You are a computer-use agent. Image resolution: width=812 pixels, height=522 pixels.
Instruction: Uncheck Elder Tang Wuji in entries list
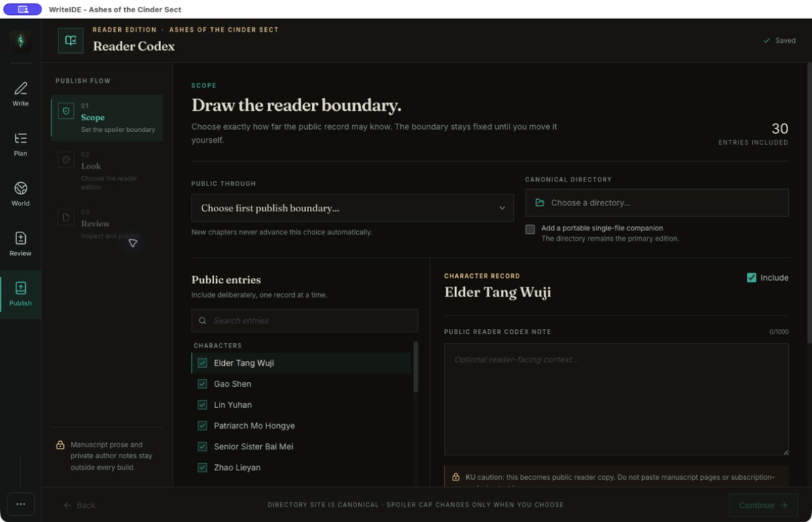tap(202, 363)
